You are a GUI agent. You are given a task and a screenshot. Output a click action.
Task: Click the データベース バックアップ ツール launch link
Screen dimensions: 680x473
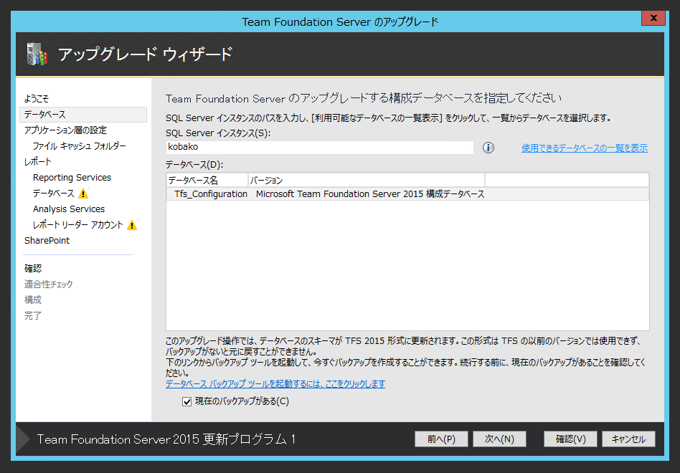tap(275, 384)
